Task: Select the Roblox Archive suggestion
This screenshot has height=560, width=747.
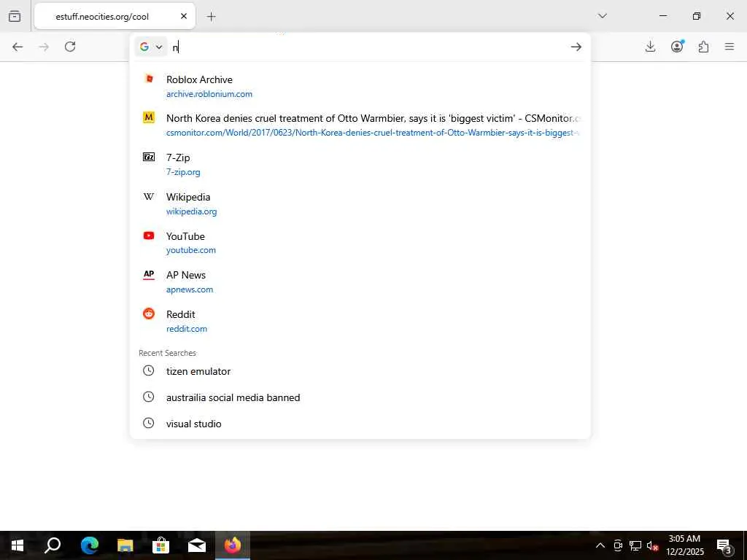Action: (x=360, y=86)
